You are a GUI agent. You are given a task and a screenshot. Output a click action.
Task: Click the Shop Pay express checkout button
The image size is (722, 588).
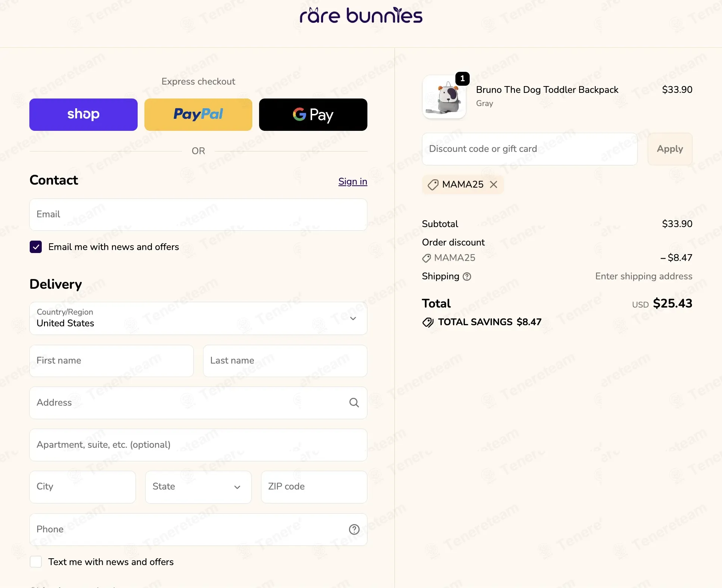[x=83, y=115]
